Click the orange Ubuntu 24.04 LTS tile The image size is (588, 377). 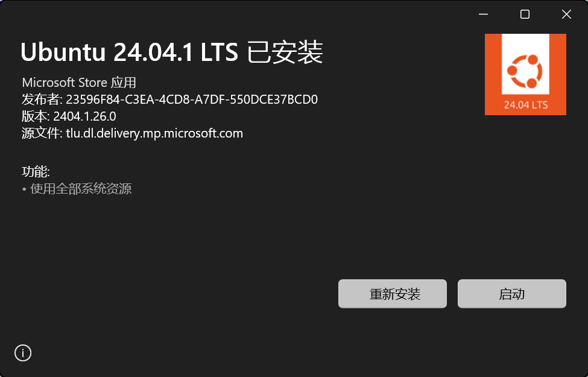[525, 74]
